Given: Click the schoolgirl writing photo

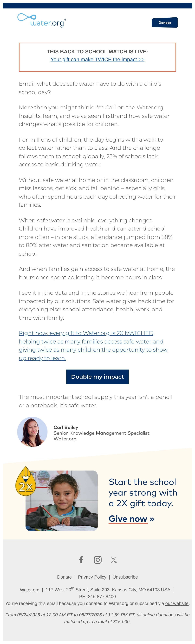Looking at the screenshot, I should click(x=61, y=500).
